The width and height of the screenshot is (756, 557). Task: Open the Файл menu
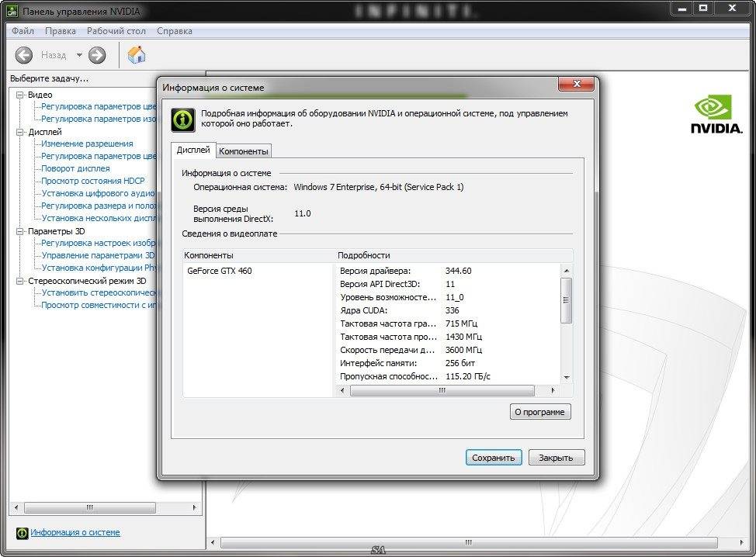pyautogui.click(x=23, y=31)
